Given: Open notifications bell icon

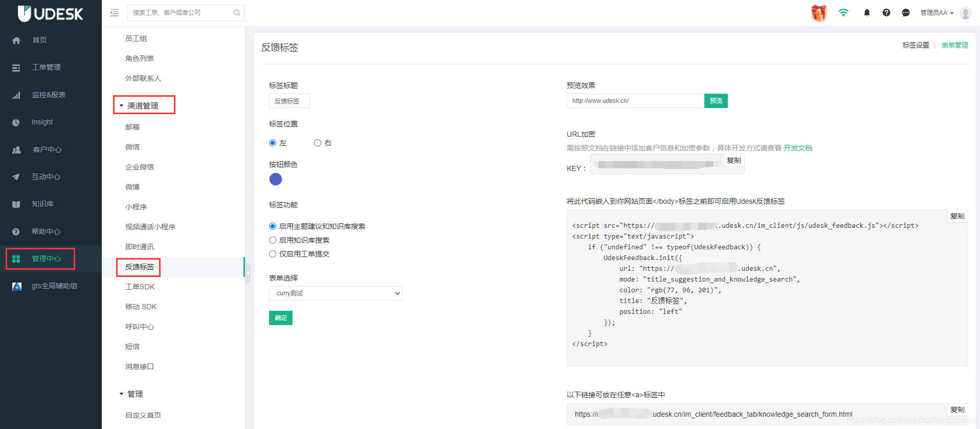Looking at the screenshot, I should click(x=867, y=13).
